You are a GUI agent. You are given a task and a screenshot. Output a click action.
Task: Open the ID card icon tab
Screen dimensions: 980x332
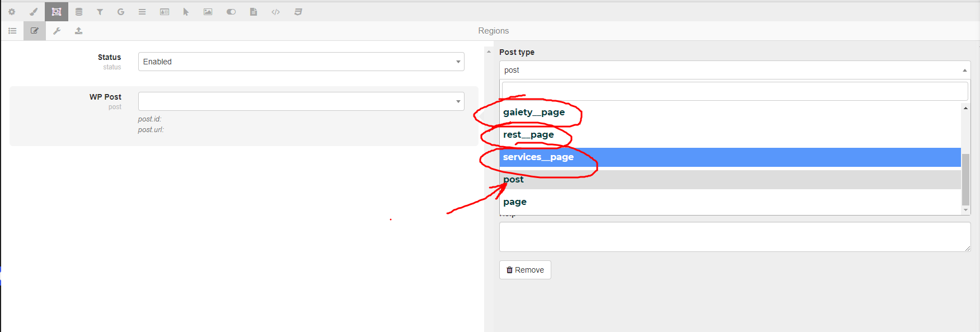click(x=165, y=12)
